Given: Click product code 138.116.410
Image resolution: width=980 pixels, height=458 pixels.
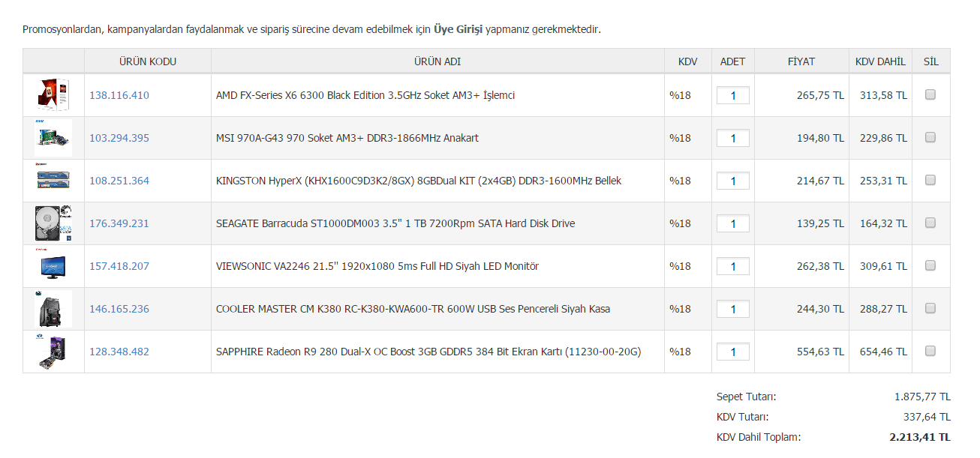Looking at the screenshot, I should pos(119,95).
